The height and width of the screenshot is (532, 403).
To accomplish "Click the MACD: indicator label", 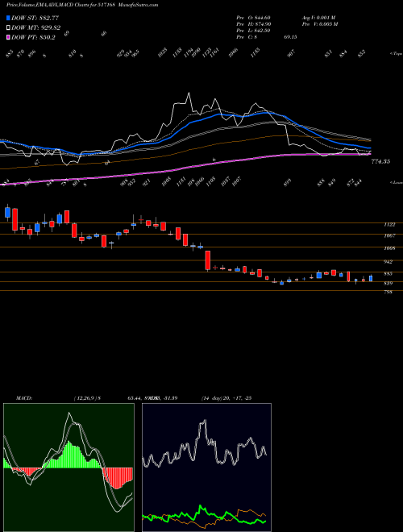I will pos(23,398).
